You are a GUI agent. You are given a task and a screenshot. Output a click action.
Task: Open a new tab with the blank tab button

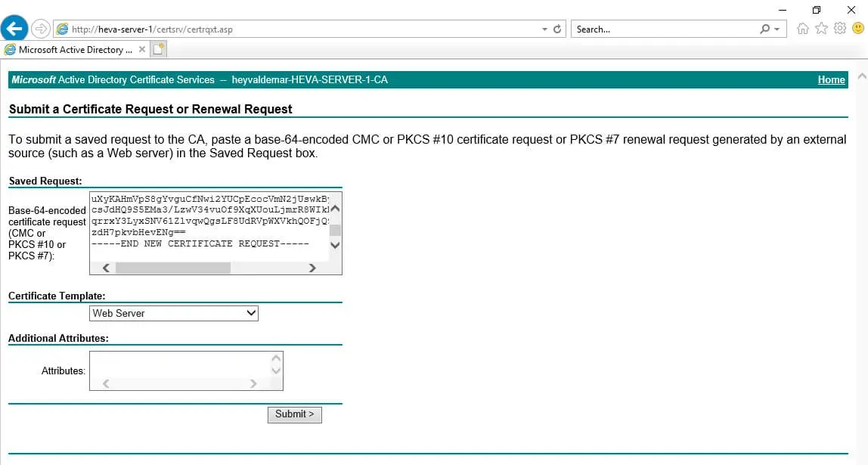pyautogui.click(x=158, y=49)
